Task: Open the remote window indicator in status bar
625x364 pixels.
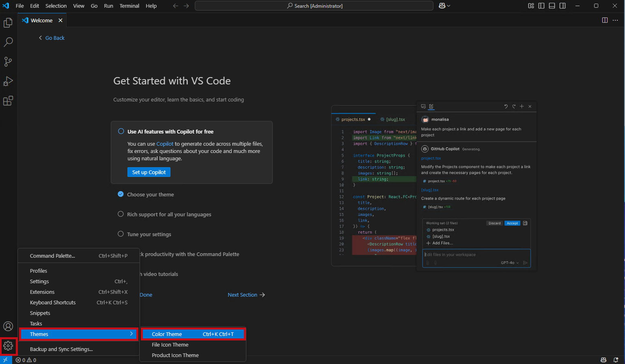Action: point(6,360)
